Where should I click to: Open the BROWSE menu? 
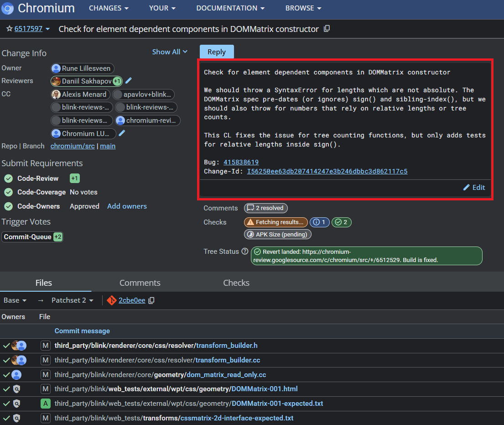(303, 8)
